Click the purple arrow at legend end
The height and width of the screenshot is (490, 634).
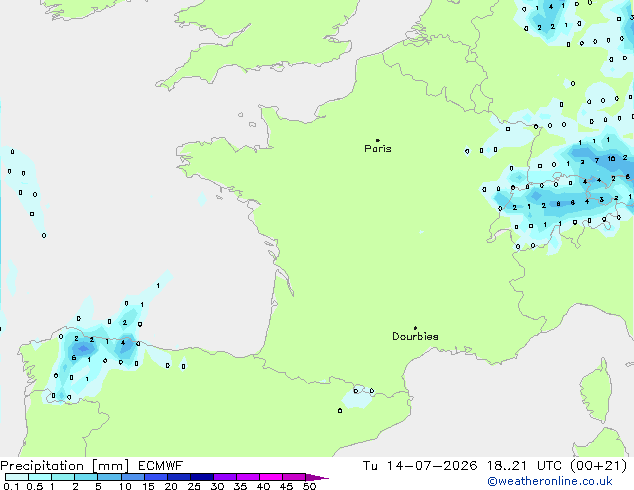tap(317, 477)
